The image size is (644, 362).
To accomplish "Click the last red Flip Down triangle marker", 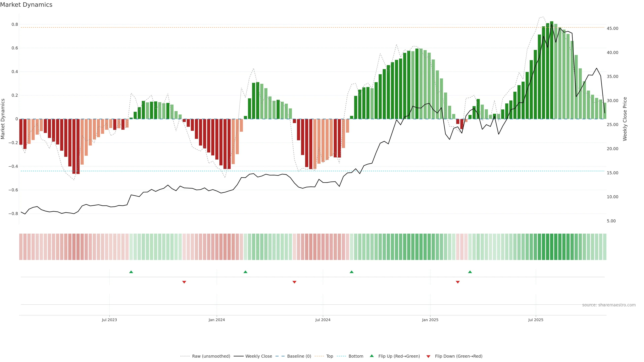I will tap(458, 282).
